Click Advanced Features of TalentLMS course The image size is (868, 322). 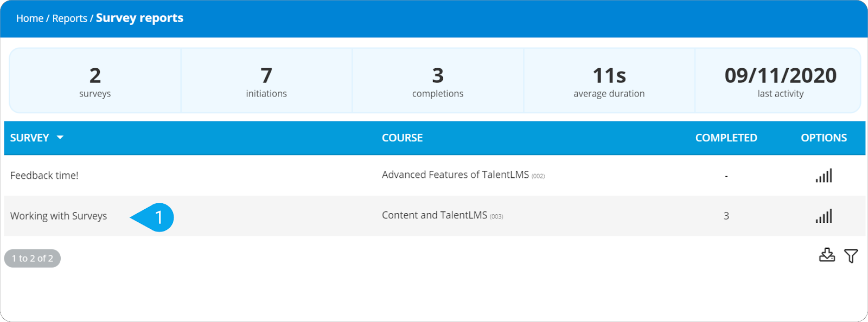[x=455, y=175]
